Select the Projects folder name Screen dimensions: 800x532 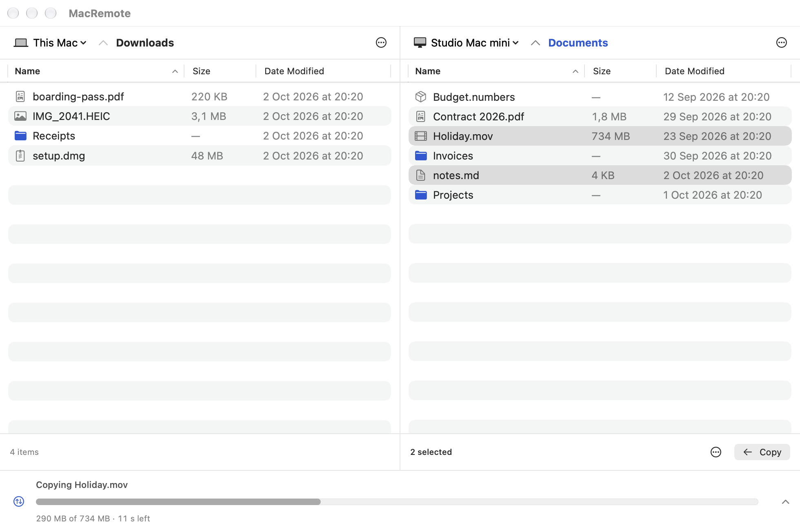[453, 195]
